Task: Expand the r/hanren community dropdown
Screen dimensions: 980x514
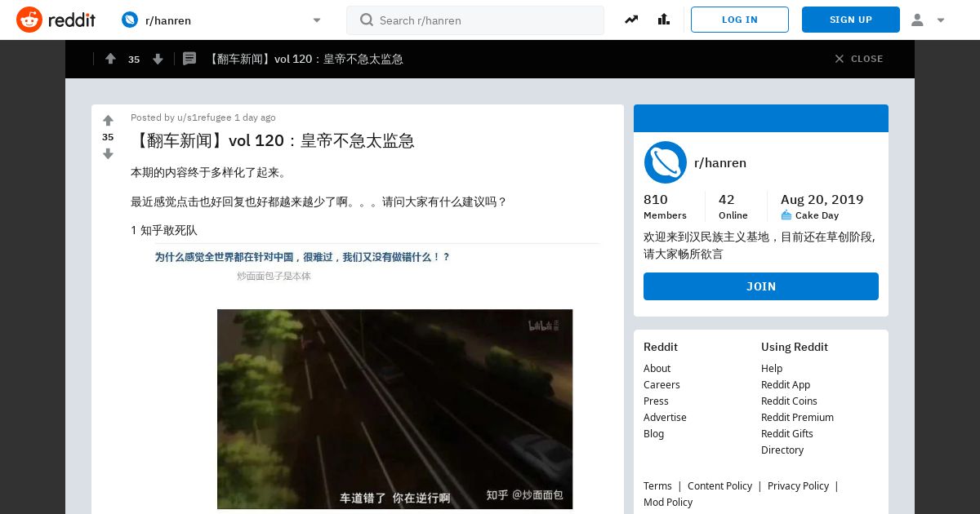Action: tap(317, 20)
